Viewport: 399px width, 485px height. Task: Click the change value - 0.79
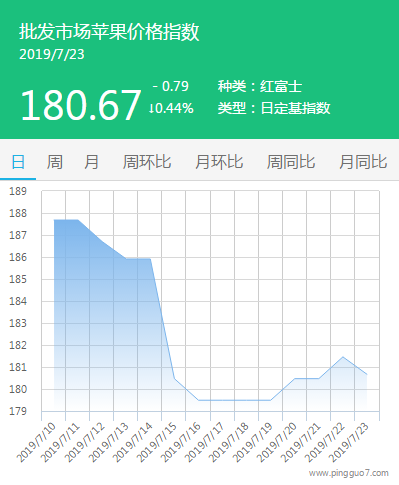(171, 86)
